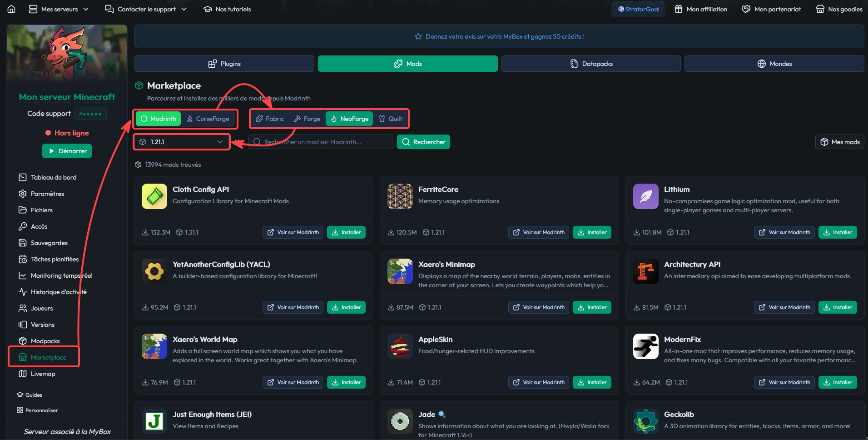Click the Lithium feather icon
This screenshot has width=868, height=440.
(x=646, y=196)
